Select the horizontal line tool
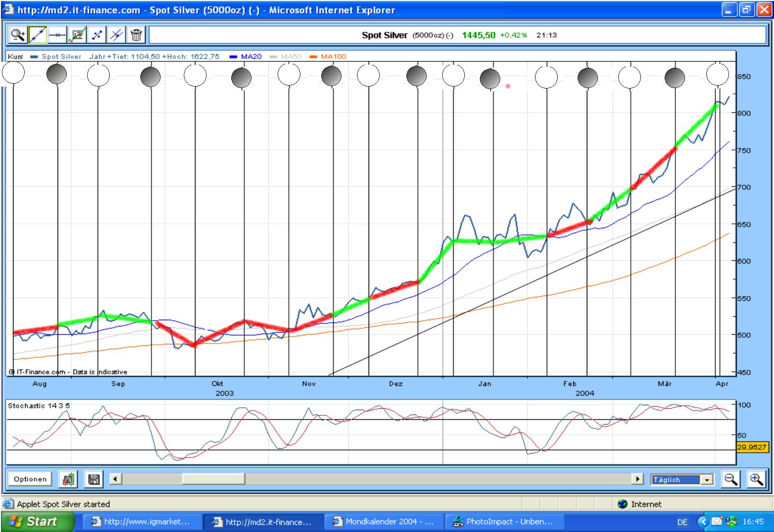 click(58, 35)
